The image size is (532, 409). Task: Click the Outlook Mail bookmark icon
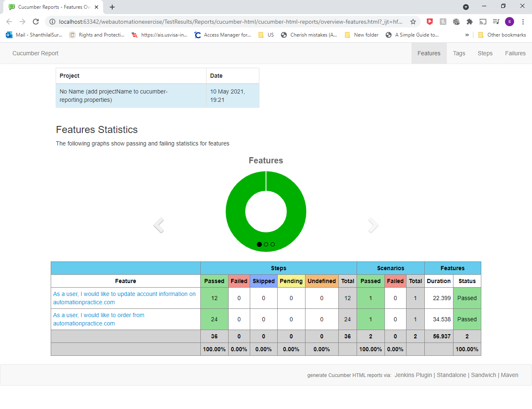pos(9,35)
